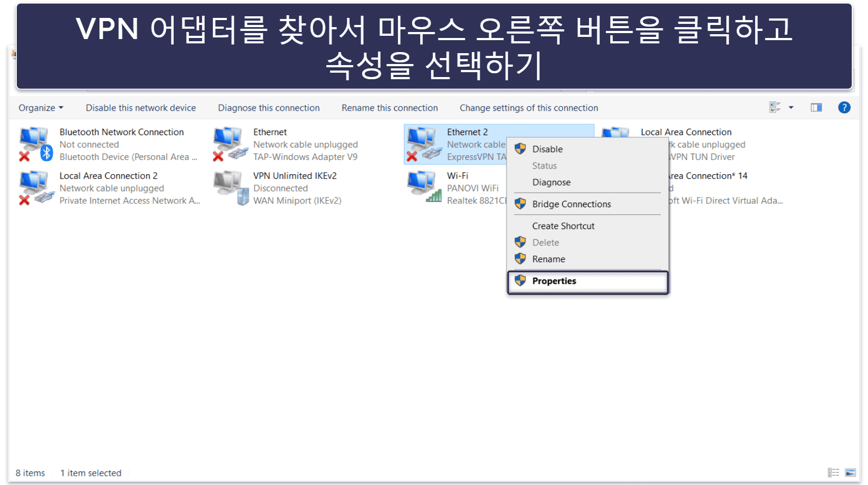This screenshot has width=868, height=485.
Task: Select the Wi-Fi adapter icon
Action: point(423,187)
